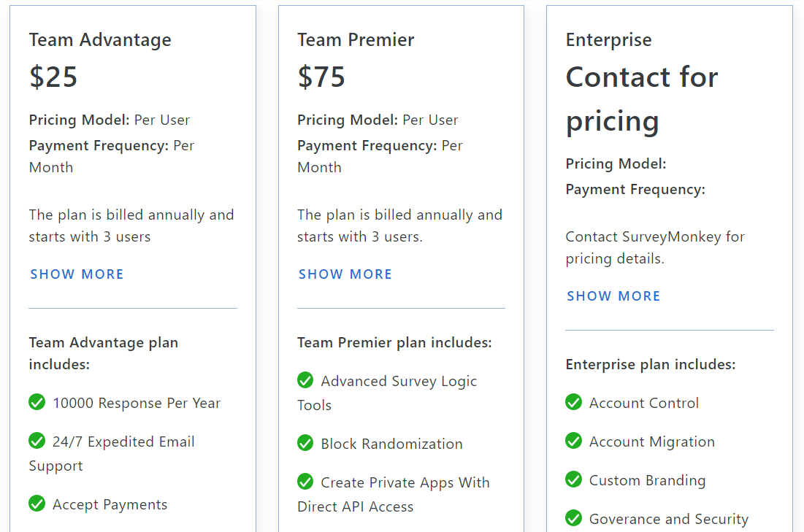The height and width of the screenshot is (532, 804).
Task: Click the $25 price label
Action: tap(53, 77)
